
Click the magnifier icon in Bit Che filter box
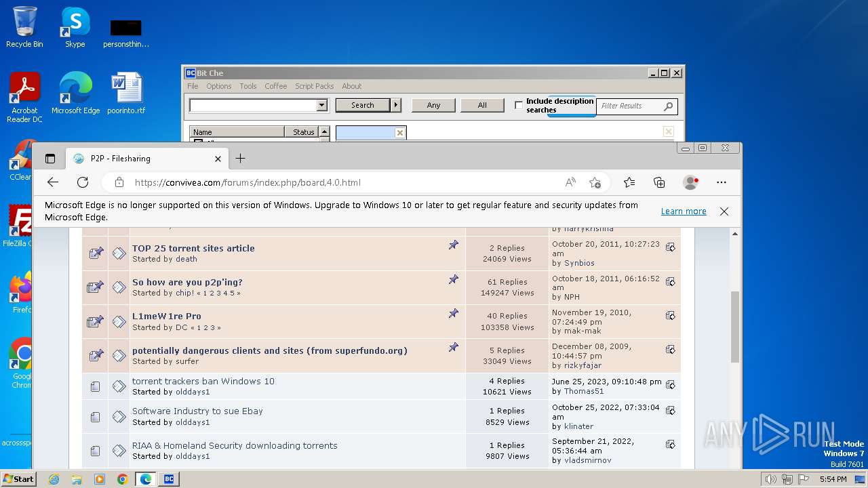coord(668,106)
